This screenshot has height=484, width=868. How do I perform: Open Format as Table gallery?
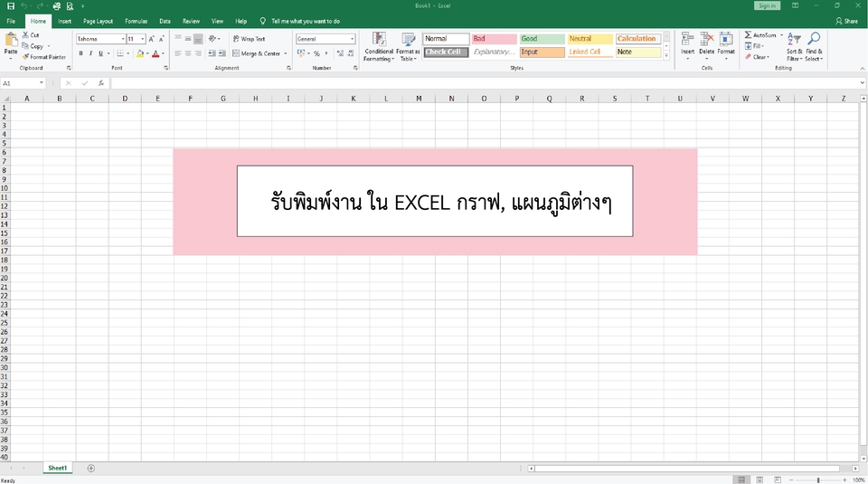click(408, 46)
